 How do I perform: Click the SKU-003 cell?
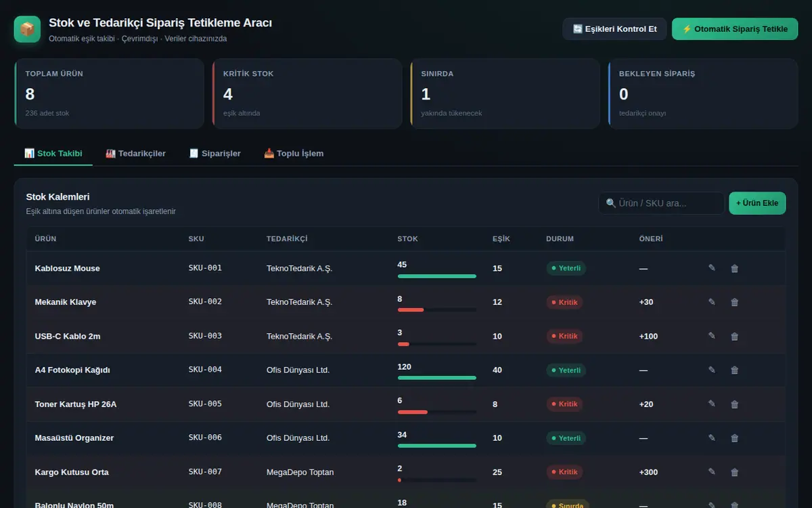[x=205, y=336]
